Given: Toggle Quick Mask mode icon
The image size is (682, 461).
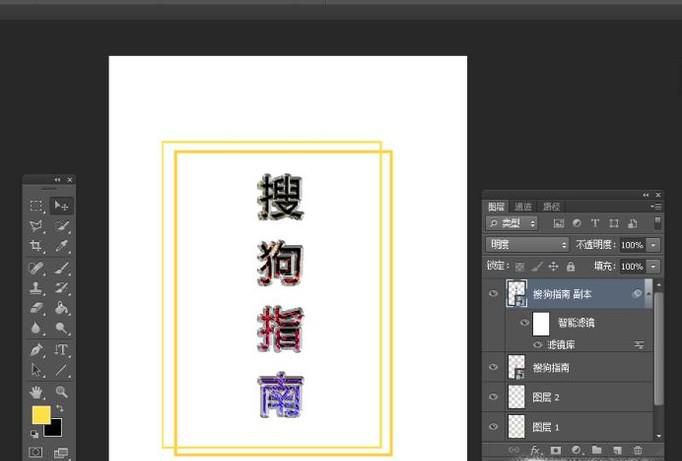Looking at the screenshot, I should pos(36,452).
